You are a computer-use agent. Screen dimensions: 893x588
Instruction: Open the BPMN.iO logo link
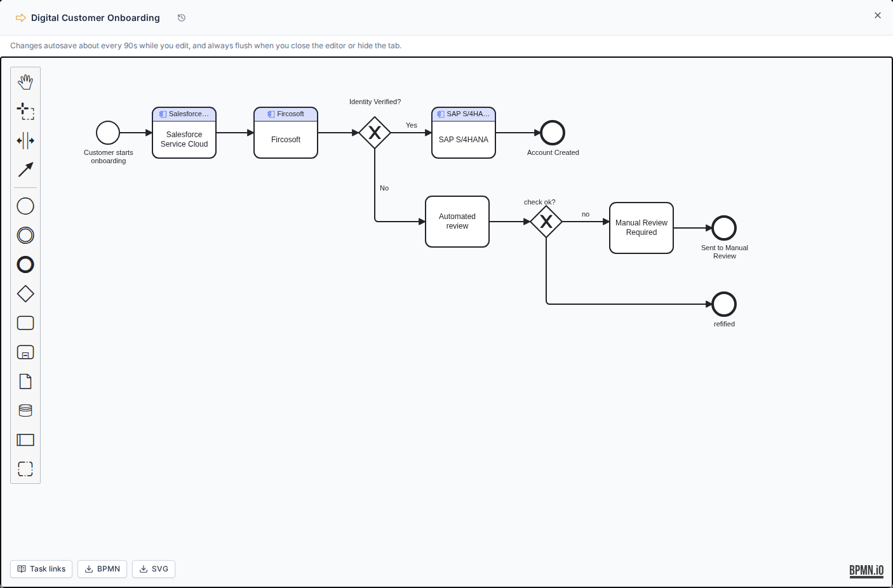(x=866, y=571)
